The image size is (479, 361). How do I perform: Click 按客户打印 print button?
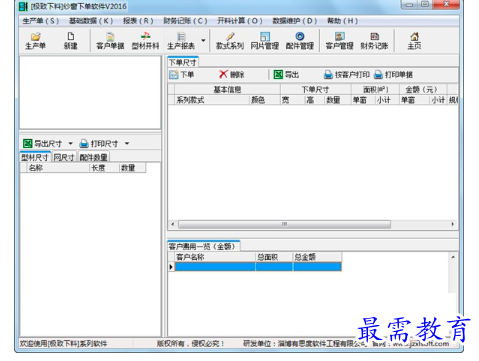click(347, 75)
